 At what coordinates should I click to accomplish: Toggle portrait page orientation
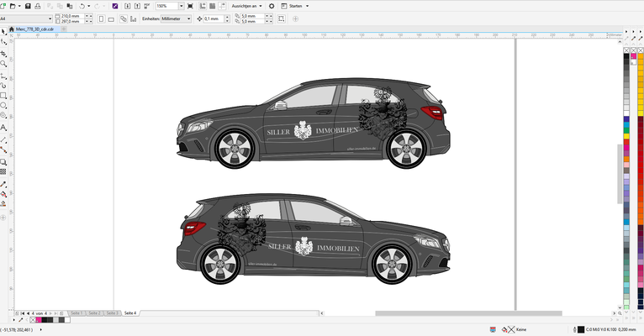coord(102,18)
